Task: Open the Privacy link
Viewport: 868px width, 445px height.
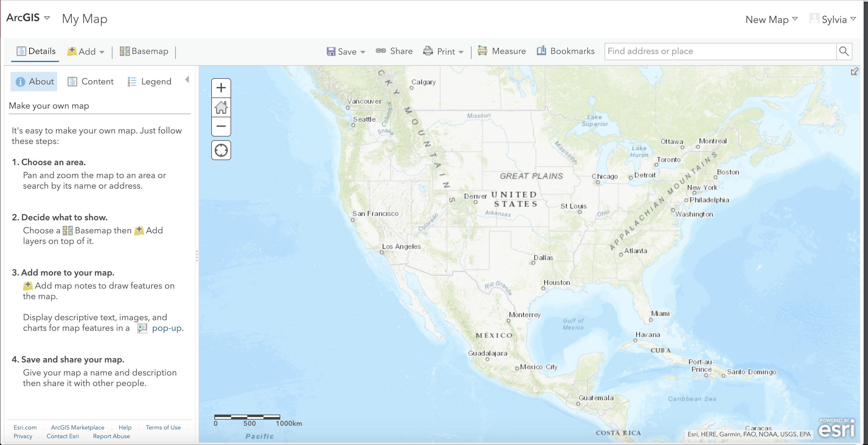Action: (23, 436)
